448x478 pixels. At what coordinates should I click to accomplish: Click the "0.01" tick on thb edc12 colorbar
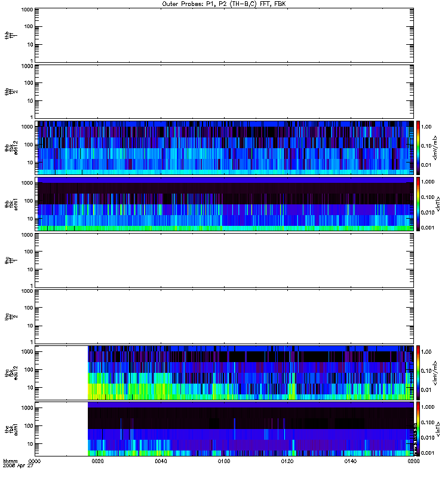tap(426, 165)
